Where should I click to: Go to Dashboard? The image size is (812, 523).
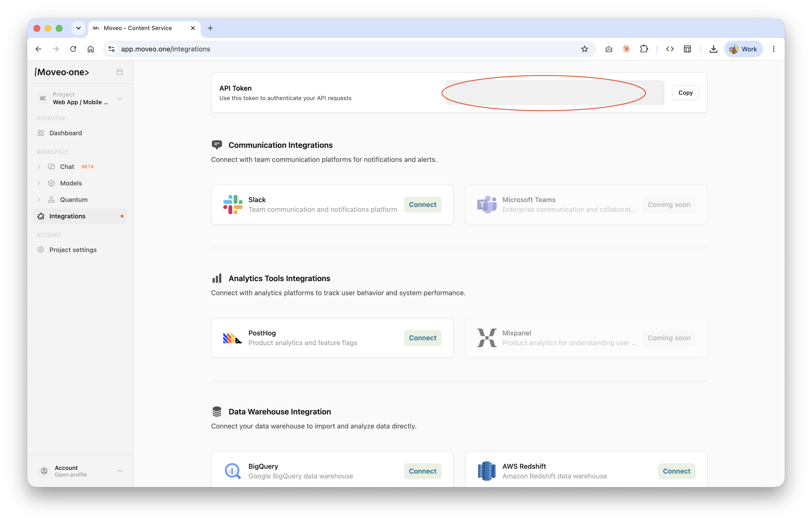[x=80, y=133]
